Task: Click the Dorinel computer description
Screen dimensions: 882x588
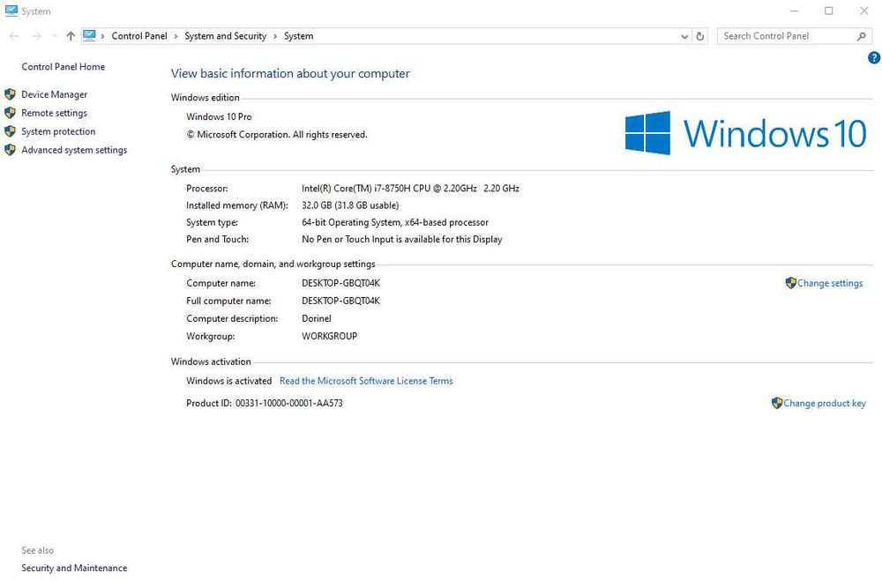Action: click(316, 319)
